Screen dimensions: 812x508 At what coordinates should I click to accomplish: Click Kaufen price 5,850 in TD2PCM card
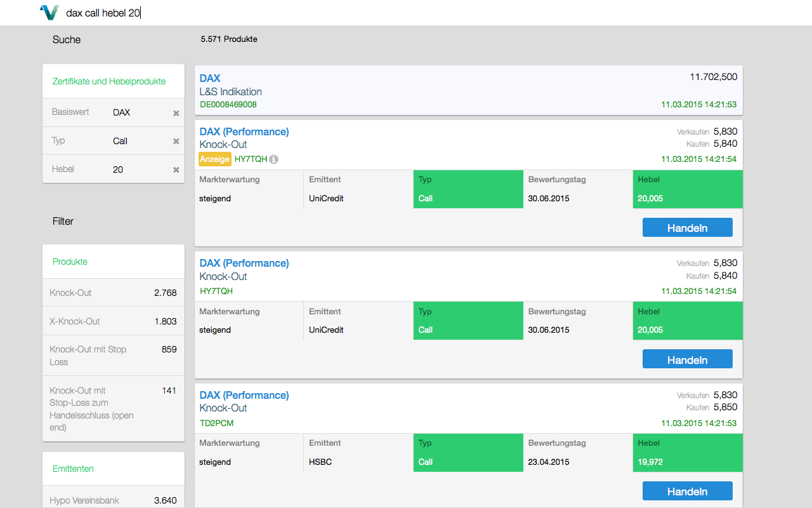pyautogui.click(x=725, y=407)
